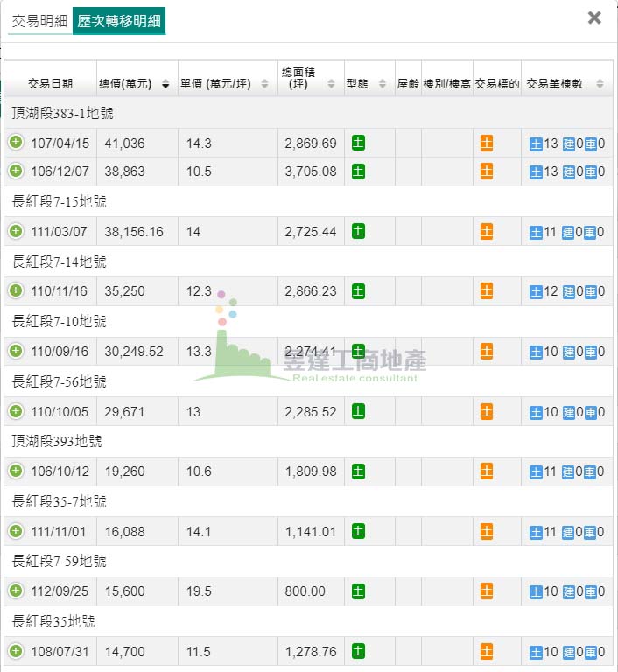This screenshot has width=618, height=672.
Task: Expand the 111/03/07 transaction row
Action: click(16, 231)
